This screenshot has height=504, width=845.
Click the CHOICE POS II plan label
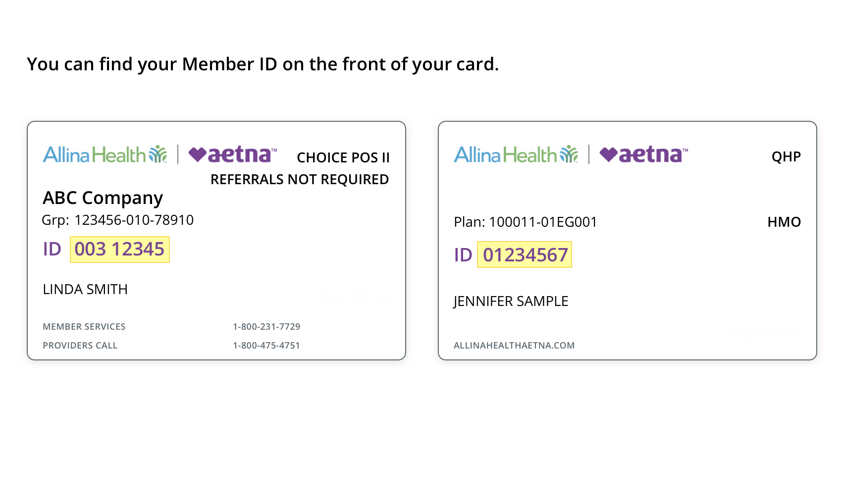point(343,157)
